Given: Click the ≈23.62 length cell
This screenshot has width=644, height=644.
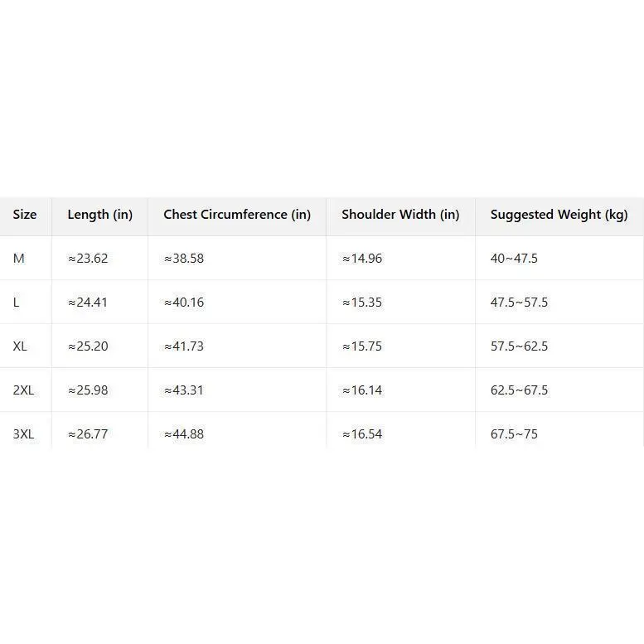Looking at the screenshot, I should [x=88, y=259].
